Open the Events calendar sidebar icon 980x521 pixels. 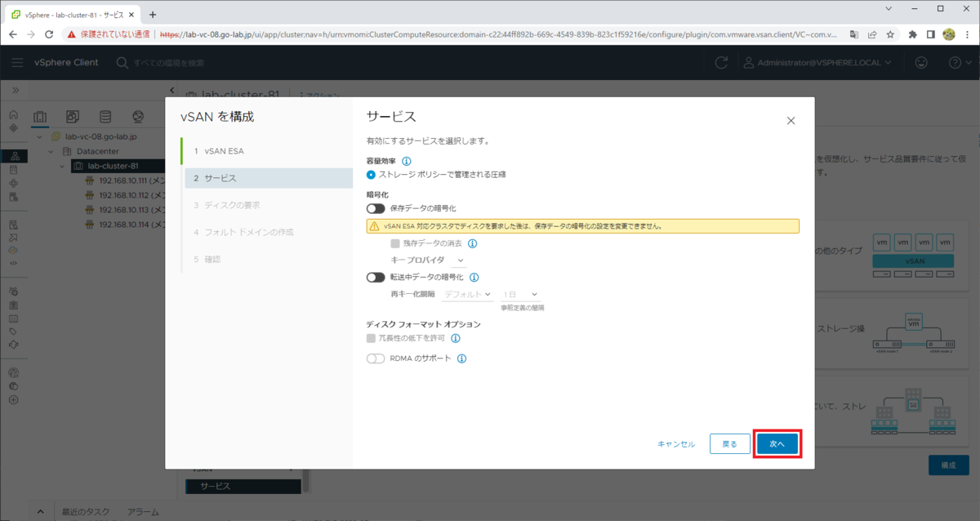(14, 318)
